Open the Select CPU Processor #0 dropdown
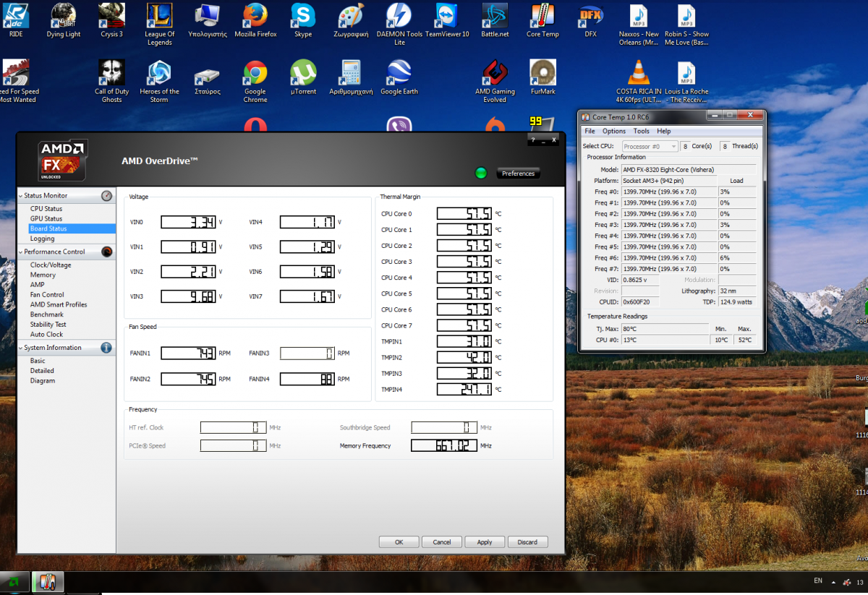Screen dimensions: 868x595 click(649, 146)
